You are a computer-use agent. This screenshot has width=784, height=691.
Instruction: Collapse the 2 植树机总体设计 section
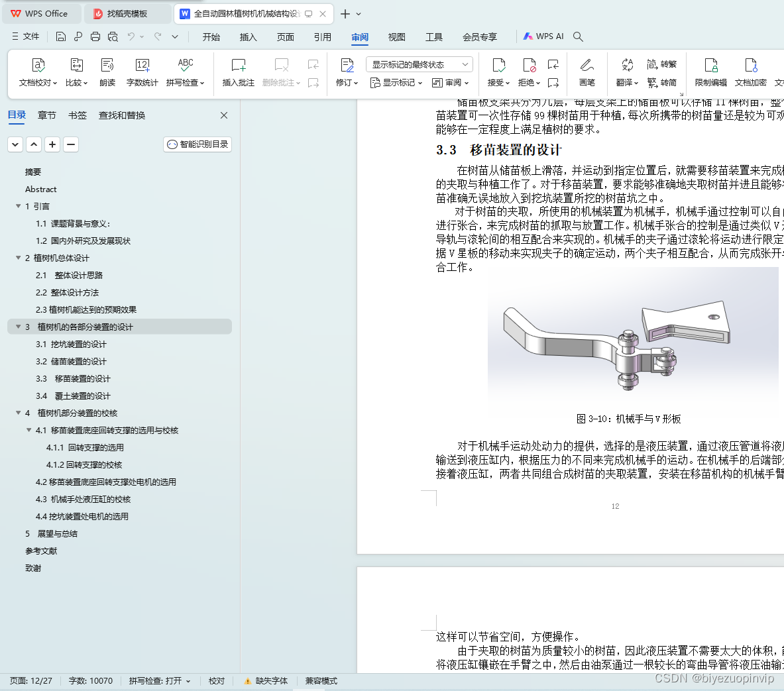(x=19, y=258)
